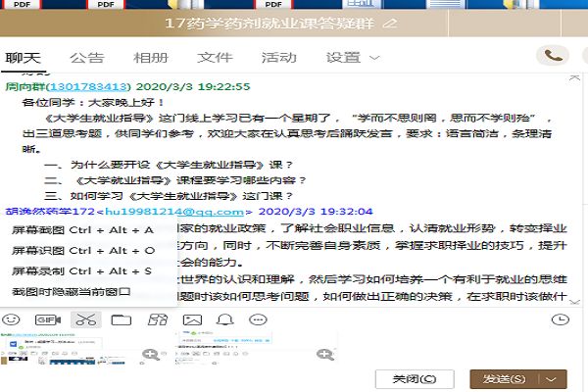Choose 屏幕录制 Ctrl+Alt+S option
Image resolution: width=588 pixels, height=392 pixels.
click(x=82, y=270)
